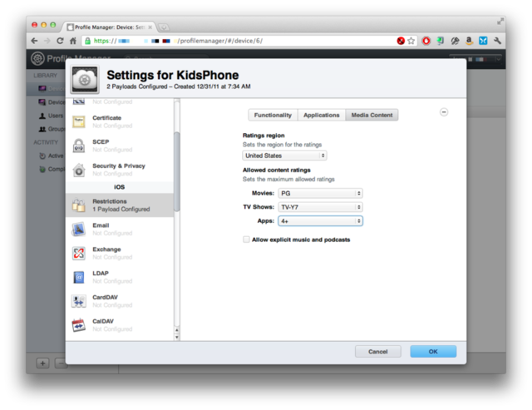
Task: Click the plus button in background window
Action: coord(42,363)
